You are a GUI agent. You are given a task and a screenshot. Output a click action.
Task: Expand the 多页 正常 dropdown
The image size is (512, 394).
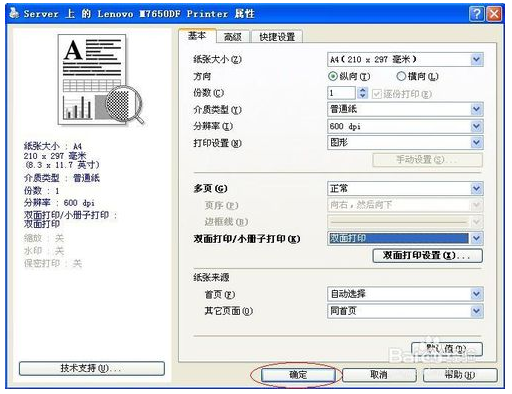pos(405,189)
